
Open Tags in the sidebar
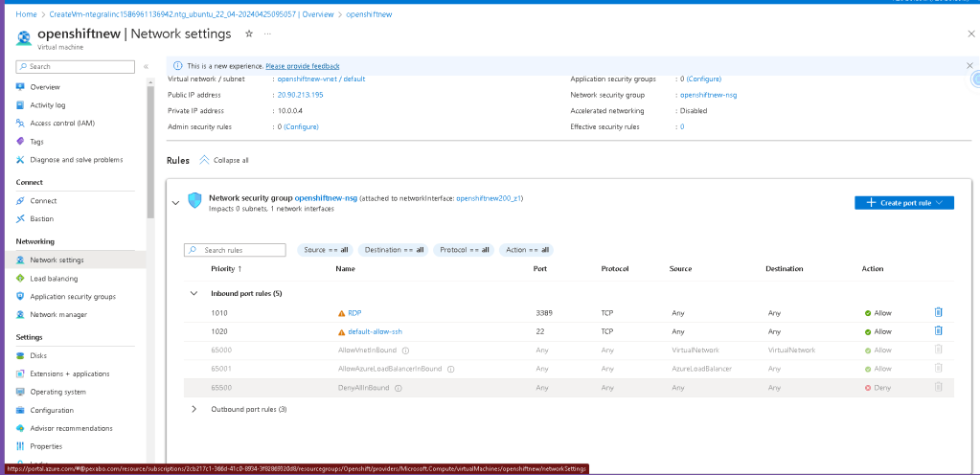pyautogui.click(x=36, y=141)
